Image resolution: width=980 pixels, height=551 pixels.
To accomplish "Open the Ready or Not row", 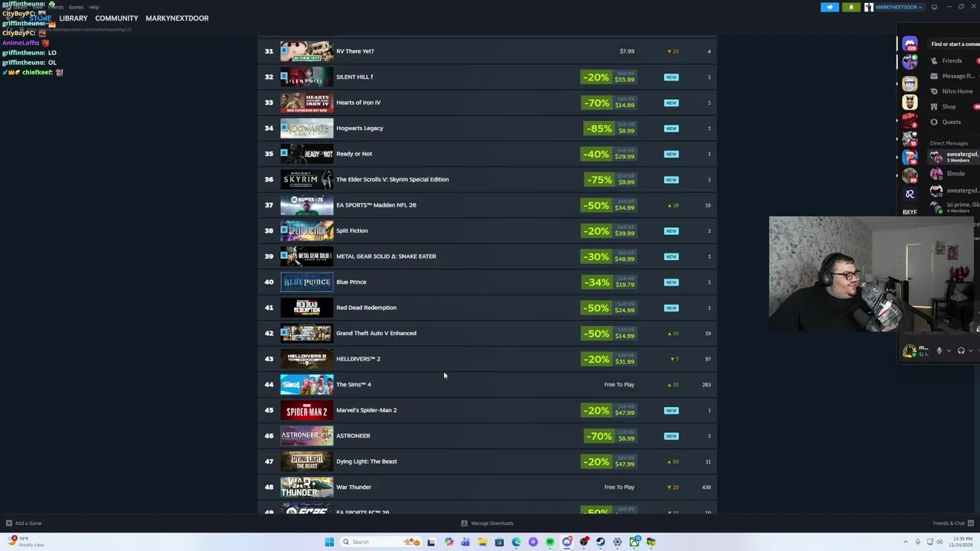I will click(487, 154).
